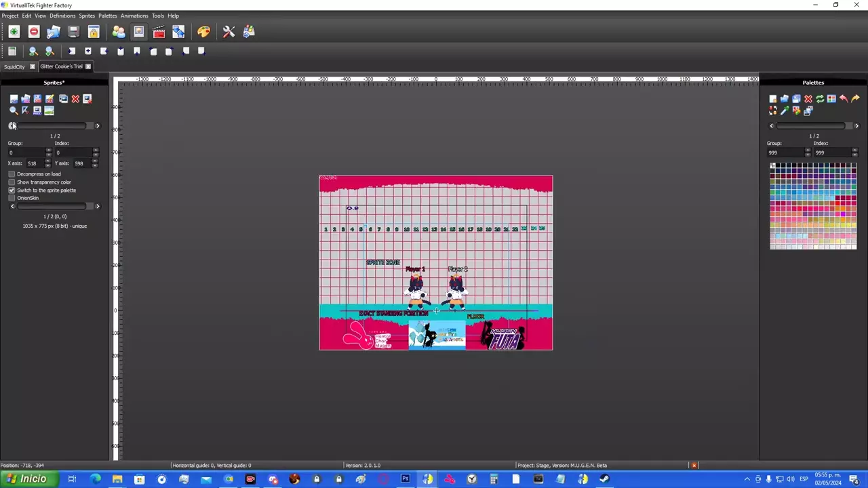The height and width of the screenshot is (488, 868).
Task: Click the eyedropper icon in Palettes panel
Action: coord(785,110)
